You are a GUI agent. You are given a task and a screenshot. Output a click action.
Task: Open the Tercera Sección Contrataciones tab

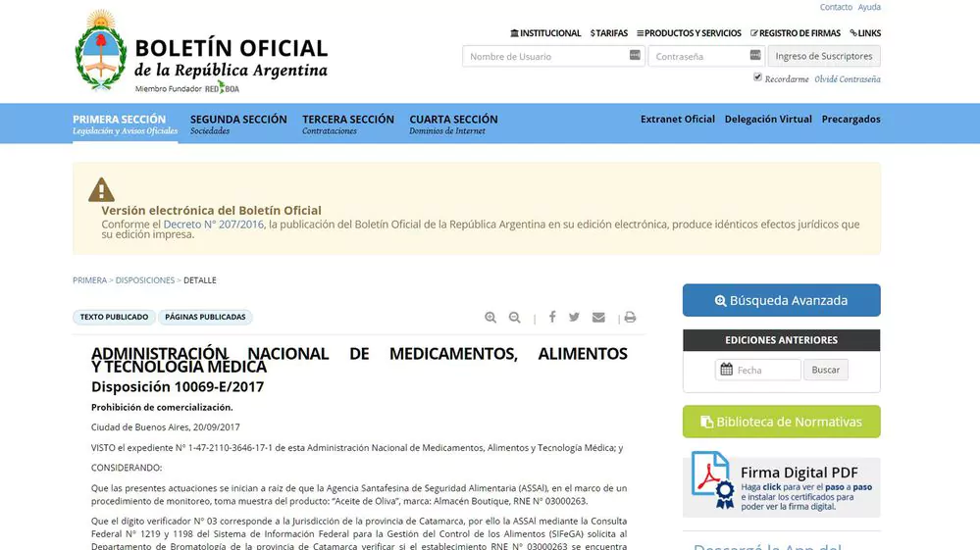tap(348, 124)
